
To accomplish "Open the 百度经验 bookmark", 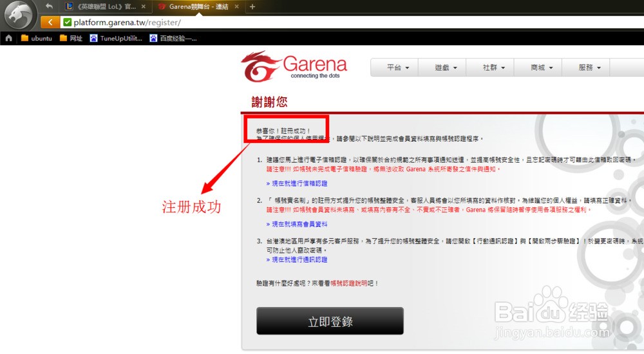I will (173, 38).
